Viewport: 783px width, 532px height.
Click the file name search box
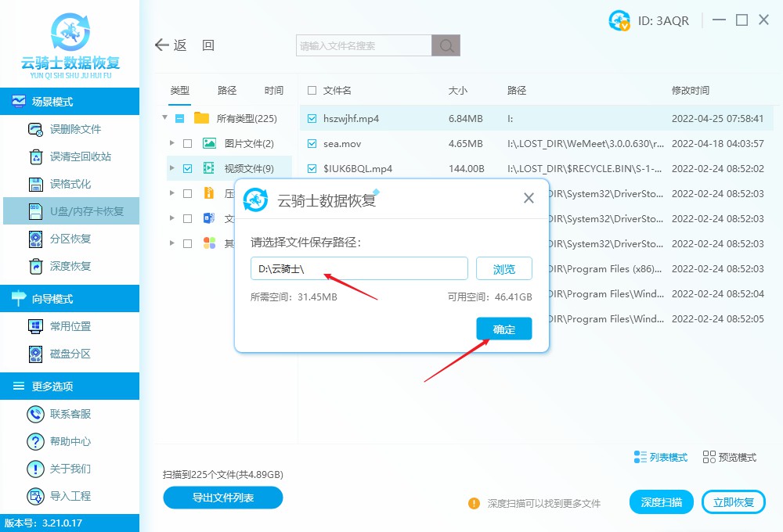pos(364,46)
